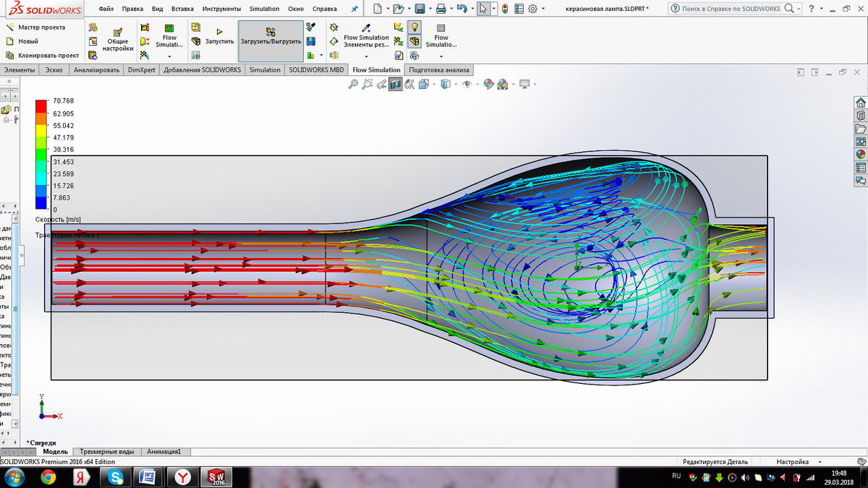Open the Help question mark dropdown arrow
Viewport: 868px width, 488px height.
tap(821, 9)
